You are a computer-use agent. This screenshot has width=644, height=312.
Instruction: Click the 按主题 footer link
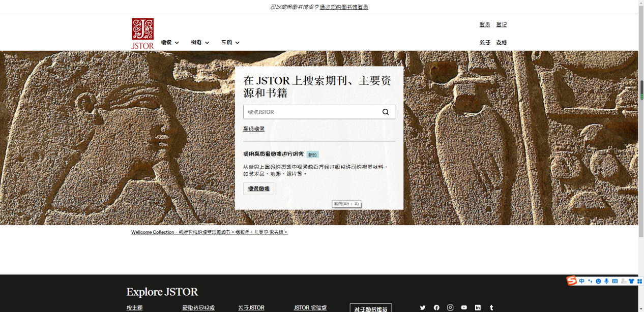point(135,308)
